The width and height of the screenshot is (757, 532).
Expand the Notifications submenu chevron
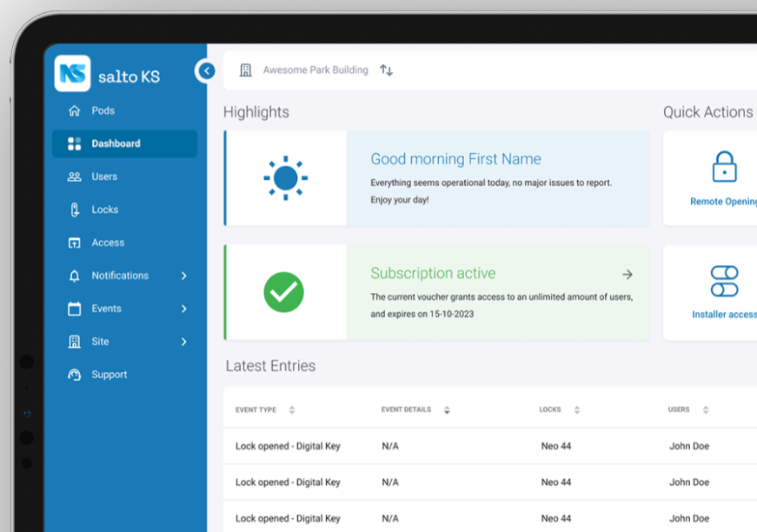click(183, 276)
